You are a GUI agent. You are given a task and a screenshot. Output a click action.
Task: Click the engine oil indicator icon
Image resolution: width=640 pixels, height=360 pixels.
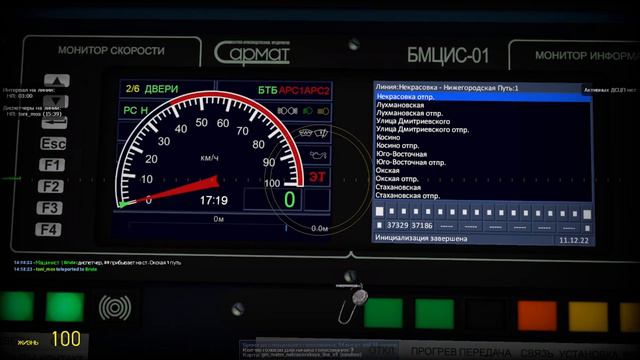coord(318,155)
